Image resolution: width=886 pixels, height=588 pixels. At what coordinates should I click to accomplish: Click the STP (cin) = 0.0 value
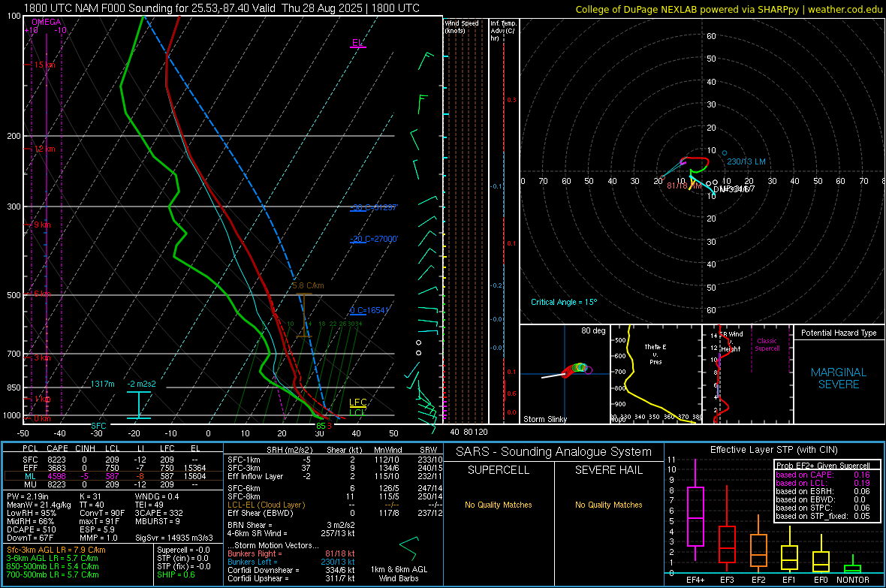[x=182, y=558]
